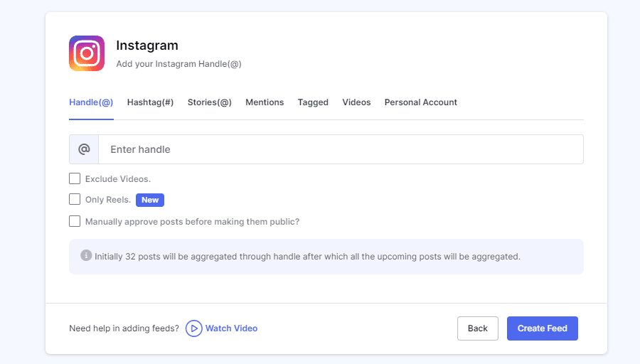This screenshot has height=364, width=640.
Task: Click the Create Feed button
Action: [x=542, y=328]
